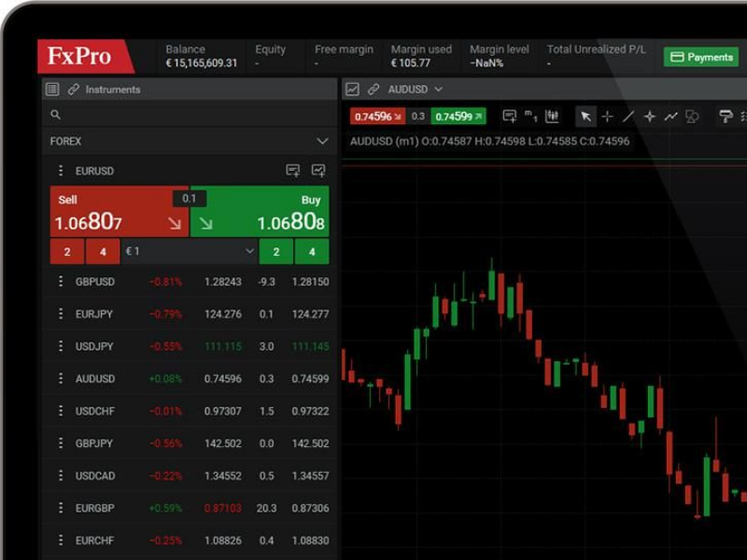The height and width of the screenshot is (560, 747).
Task: Click the paint roller style icon
Action: click(x=725, y=117)
